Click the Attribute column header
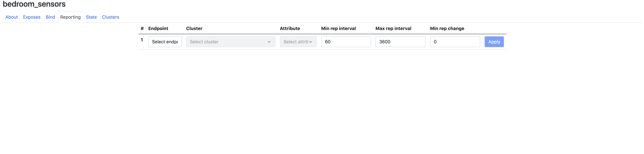 point(290,28)
